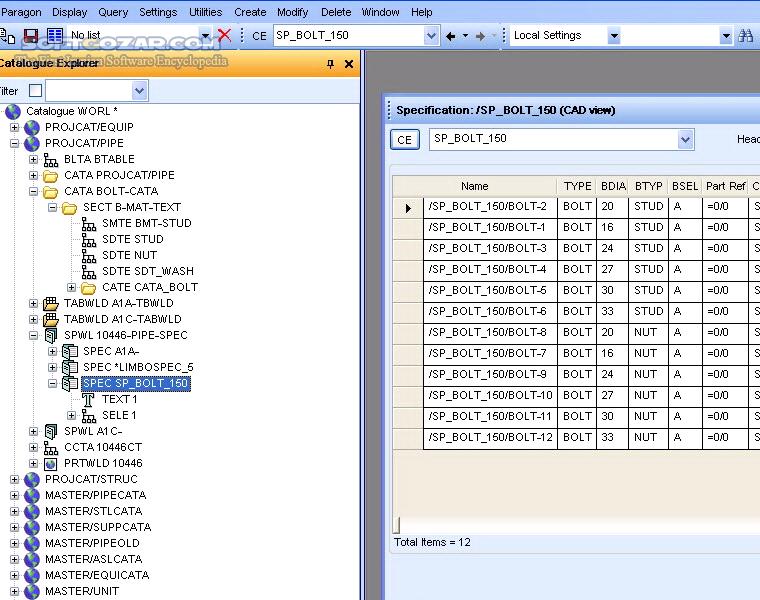Expand the PROJCAT/EQUIP tree node
This screenshot has width=760, height=600.
pyautogui.click(x=15, y=127)
